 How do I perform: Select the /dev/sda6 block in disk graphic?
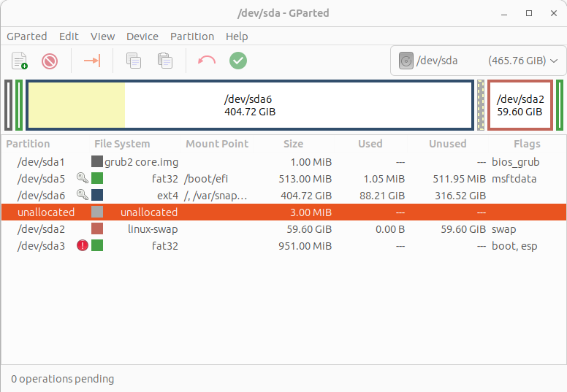(250, 105)
